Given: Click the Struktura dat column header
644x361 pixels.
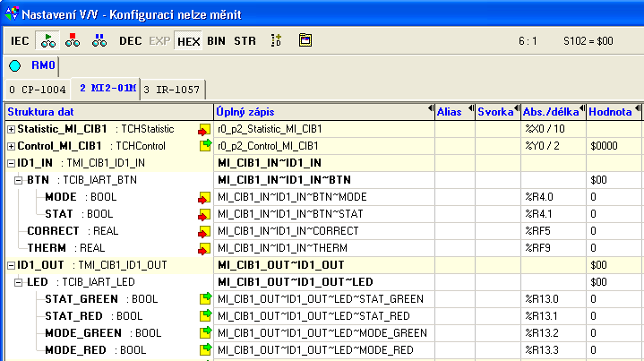Looking at the screenshot, I should pyautogui.click(x=109, y=112).
